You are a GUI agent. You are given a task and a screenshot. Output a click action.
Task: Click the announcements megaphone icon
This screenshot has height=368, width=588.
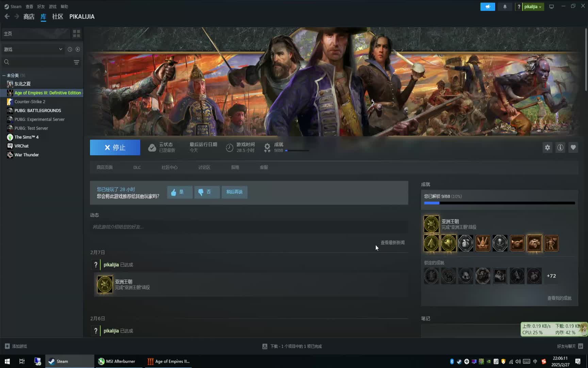[487, 6]
